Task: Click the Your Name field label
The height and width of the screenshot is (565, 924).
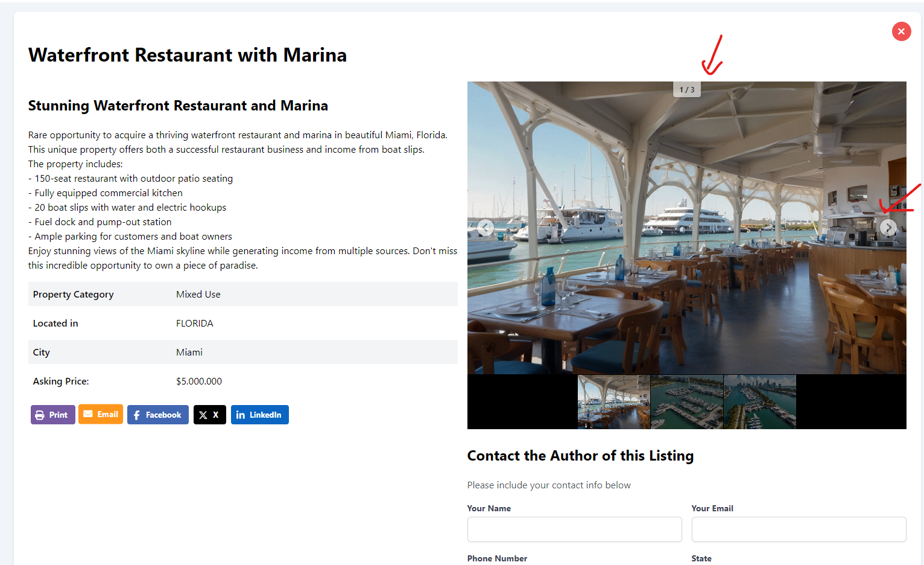Action: tap(489, 508)
